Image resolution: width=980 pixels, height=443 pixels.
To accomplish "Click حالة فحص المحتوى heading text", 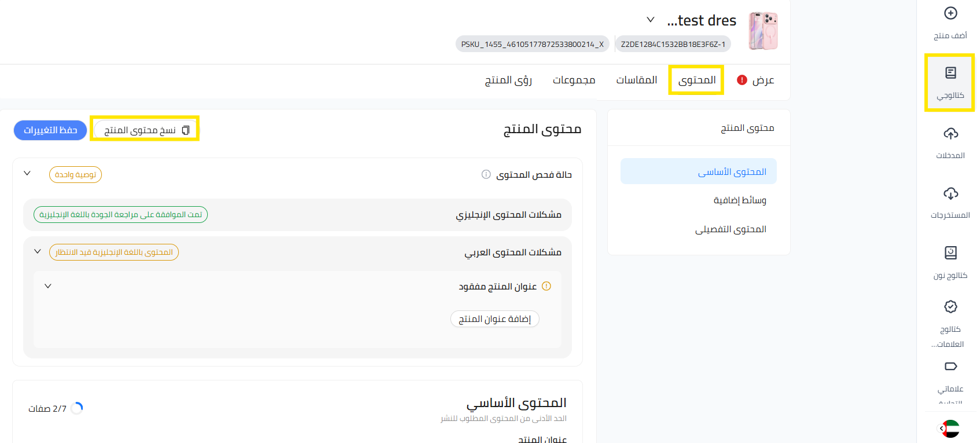I will click(534, 174).
